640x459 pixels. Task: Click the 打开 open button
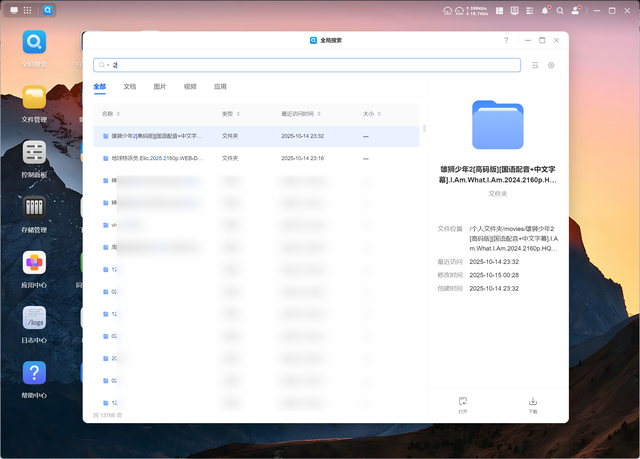click(x=462, y=405)
